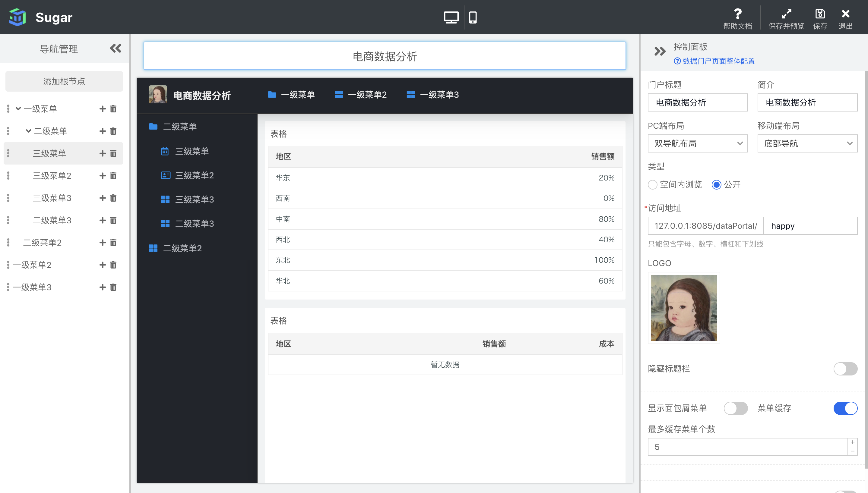Delete the 一级菜单 node

tap(113, 109)
